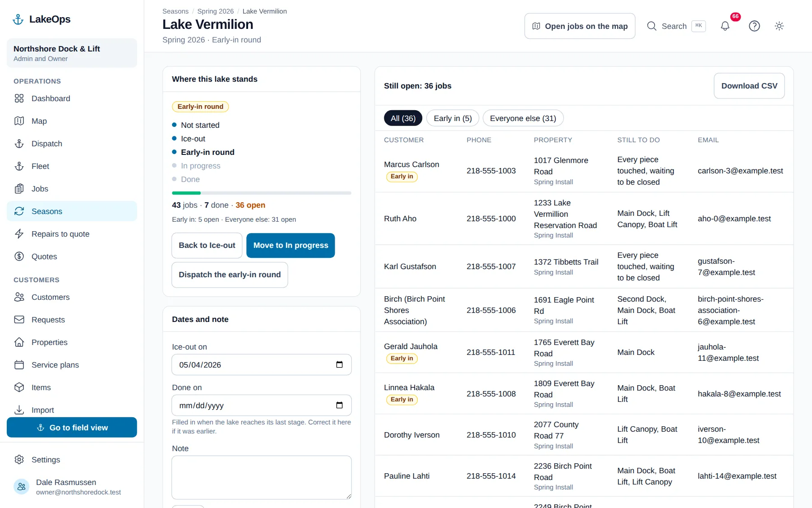Image resolution: width=812 pixels, height=508 pixels.
Task: Click the Early-in round status badge
Action: pos(200,107)
